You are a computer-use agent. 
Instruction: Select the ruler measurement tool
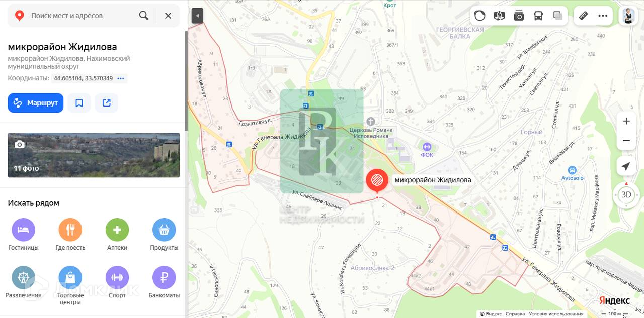click(584, 16)
